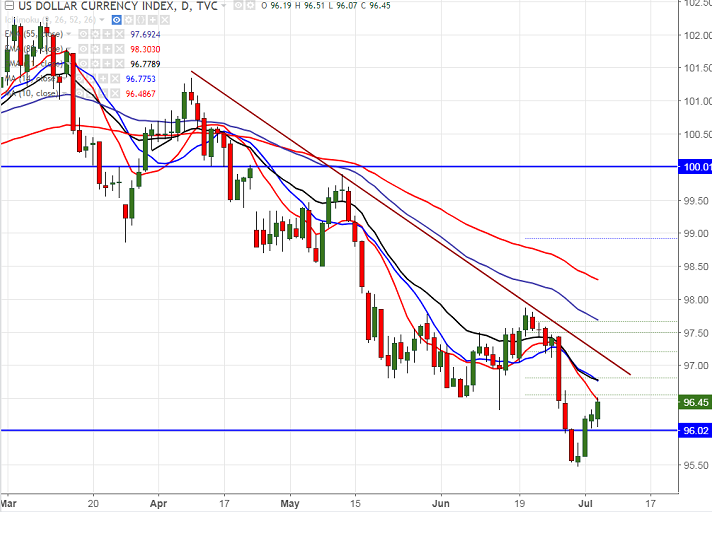Remove indicator in the 98.3030 row
This screenshot has width=725, height=543.
pyautogui.click(x=119, y=49)
